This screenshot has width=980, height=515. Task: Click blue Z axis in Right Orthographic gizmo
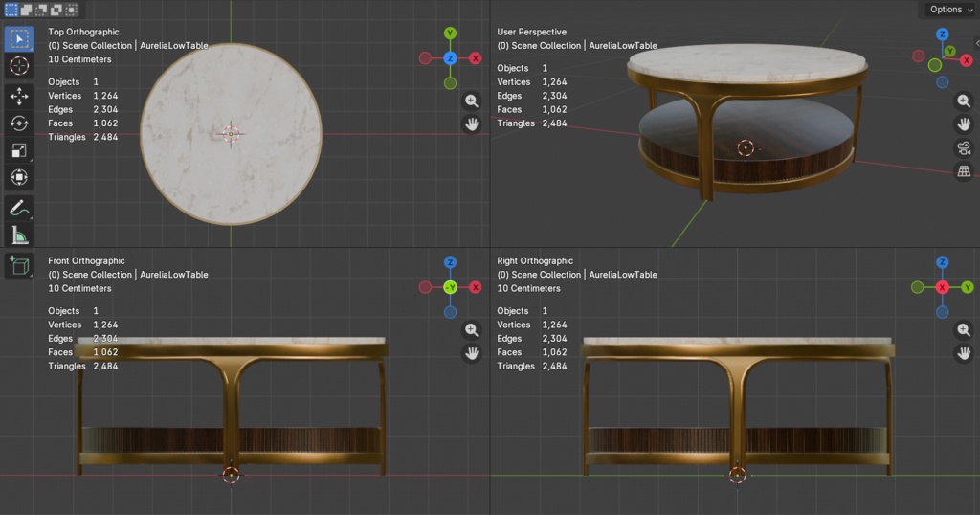pyautogui.click(x=943, y=262)
